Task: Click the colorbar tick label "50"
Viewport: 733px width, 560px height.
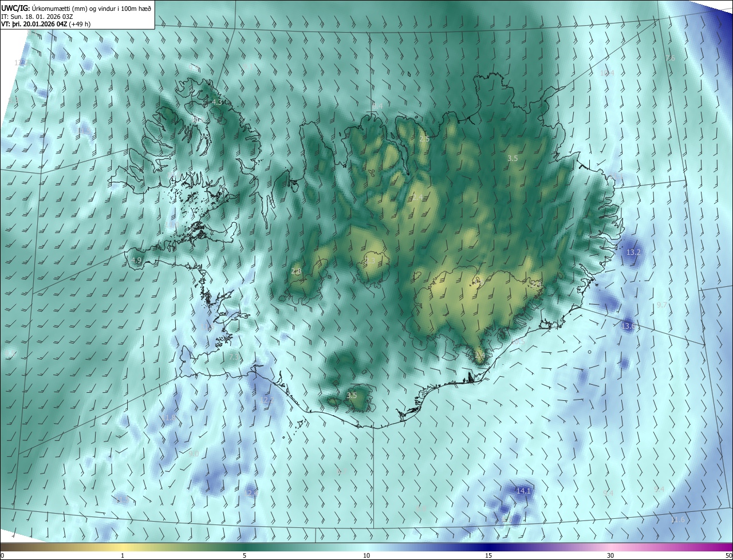Action: (728, 556)
